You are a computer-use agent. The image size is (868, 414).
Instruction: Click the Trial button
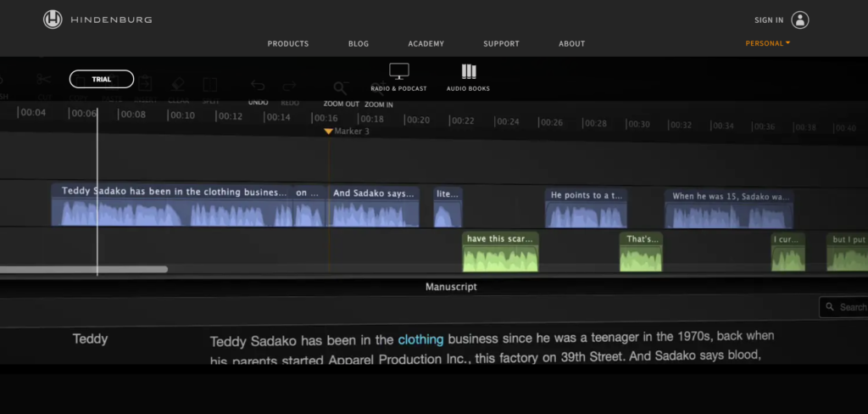click(102, 79)
